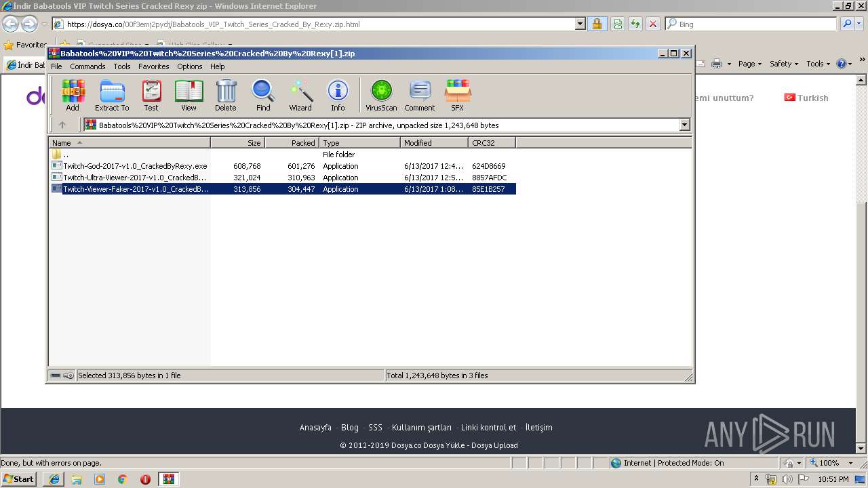
Task: Expand IE address bar dropdown arrow
Action: point(580,24)
